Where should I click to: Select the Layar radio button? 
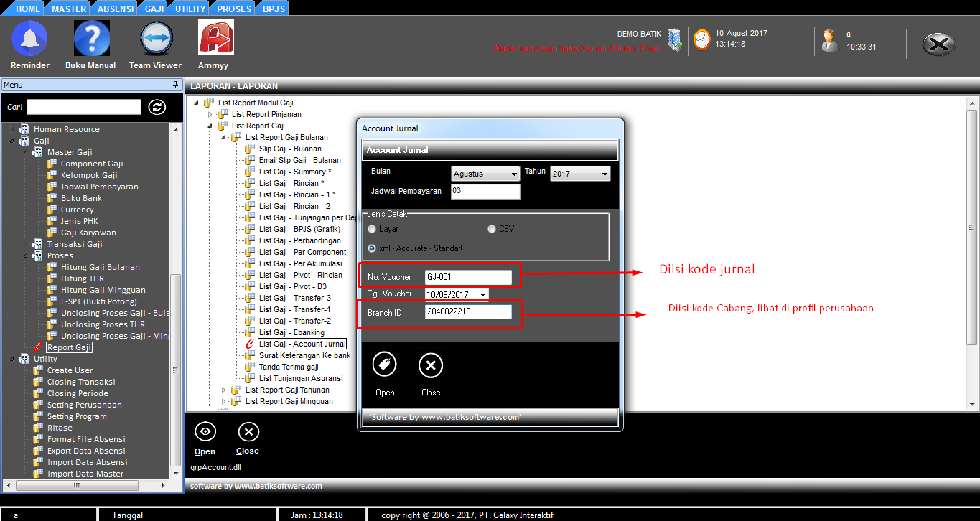372,229
